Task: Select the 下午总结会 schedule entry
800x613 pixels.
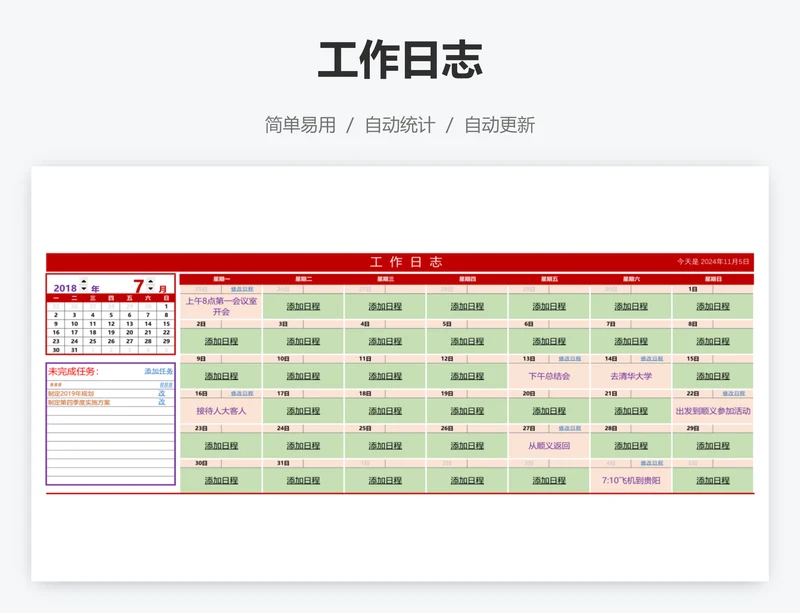Action: pos(549,376)
